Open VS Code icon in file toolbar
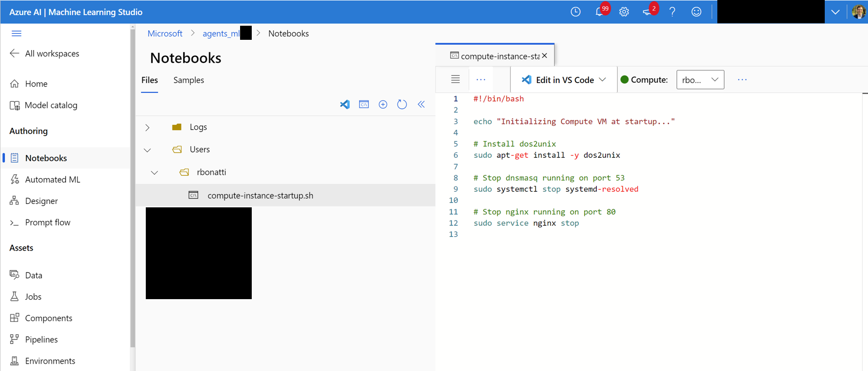Screen dimensions: 868x371 point(345,104)
